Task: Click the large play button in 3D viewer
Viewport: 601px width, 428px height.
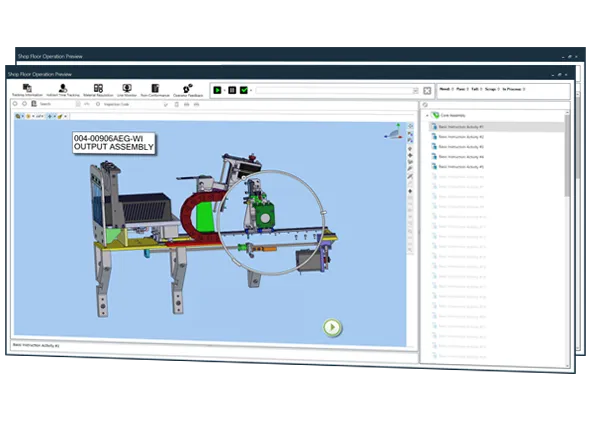Action: [332, 327]
